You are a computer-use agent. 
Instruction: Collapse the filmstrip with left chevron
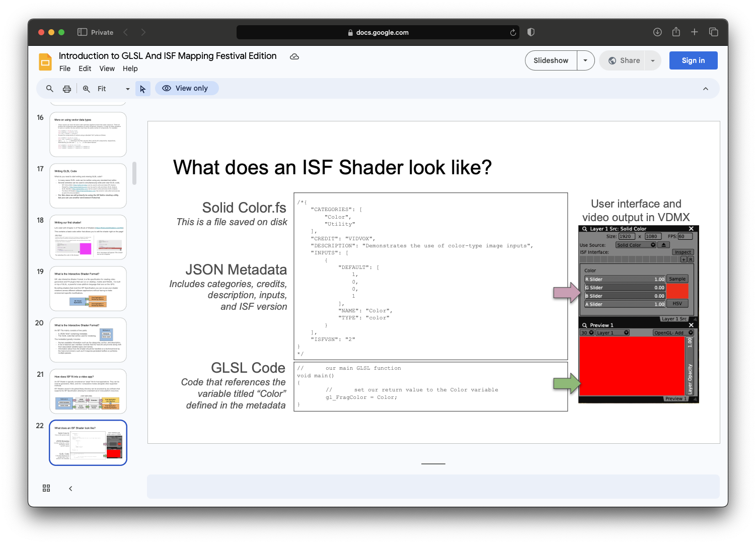coord(70,488)
